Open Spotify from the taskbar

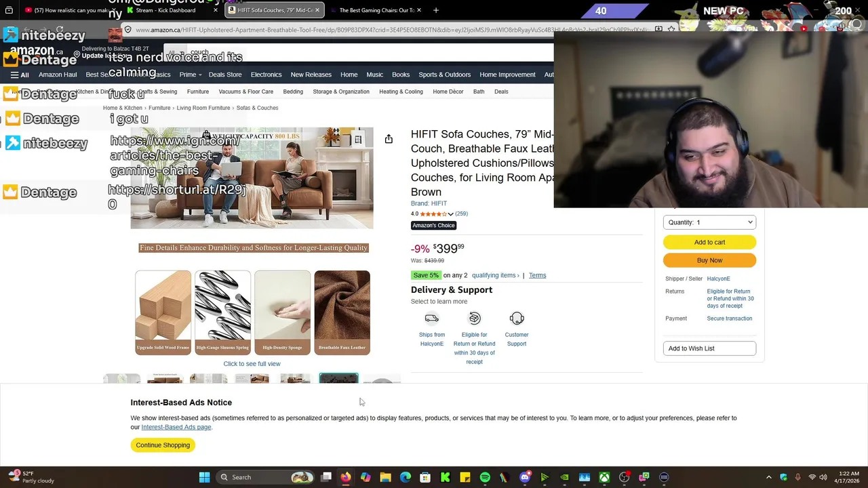pyautogui.click(x=485, y=477)
